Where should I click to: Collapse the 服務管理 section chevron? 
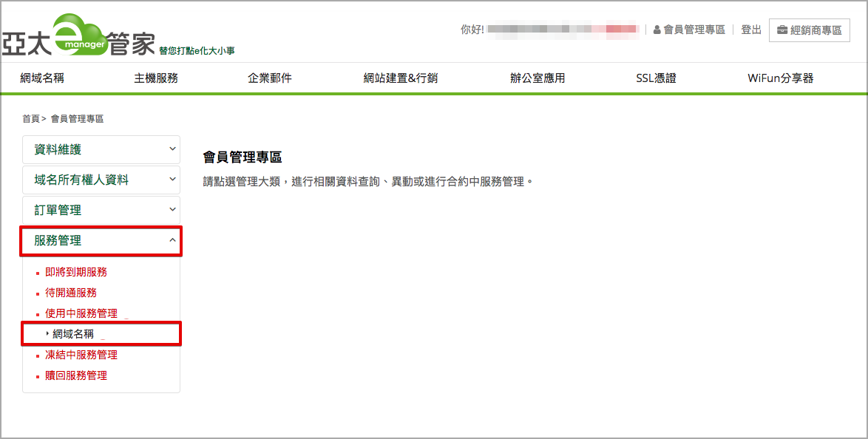[172, 240]
